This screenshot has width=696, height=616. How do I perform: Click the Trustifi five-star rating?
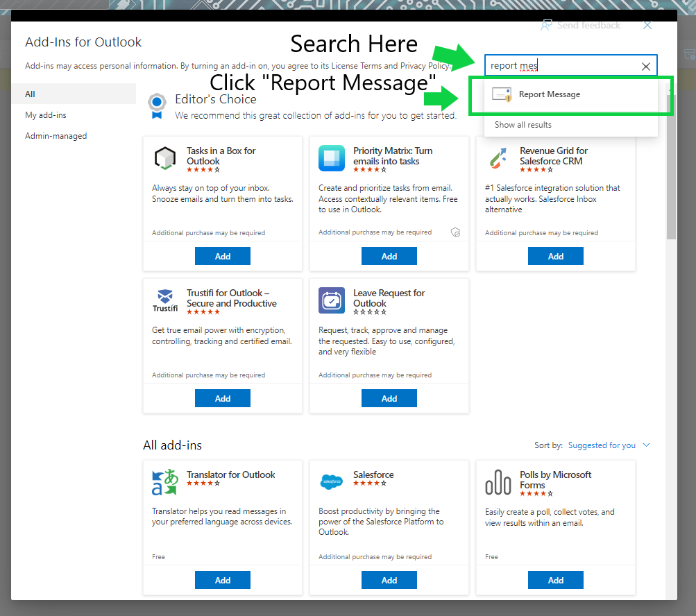[x=203, y=311]
